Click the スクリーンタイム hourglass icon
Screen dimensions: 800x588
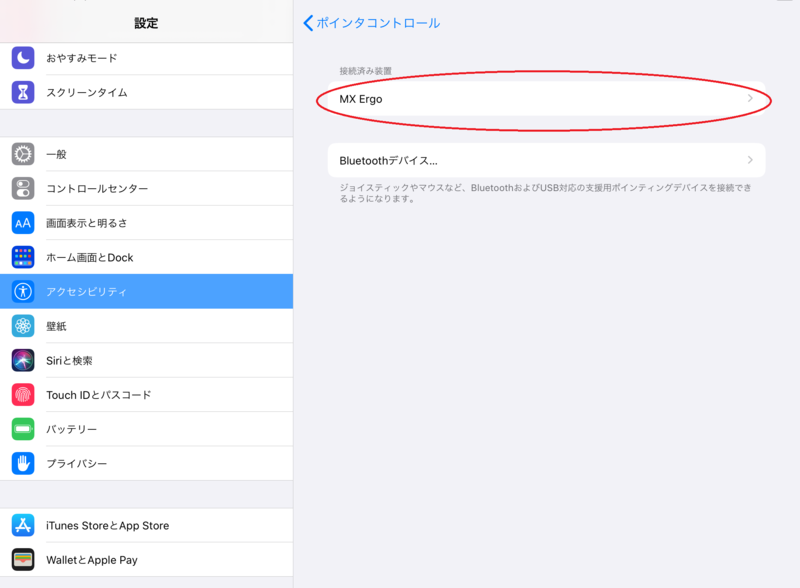click(x=21, y=91)
